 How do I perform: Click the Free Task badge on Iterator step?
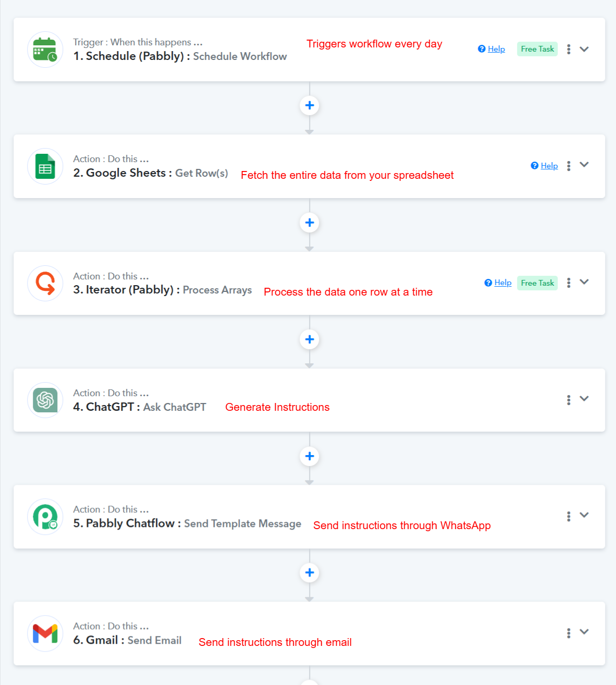pyautogui.click(x=537, y=283)
